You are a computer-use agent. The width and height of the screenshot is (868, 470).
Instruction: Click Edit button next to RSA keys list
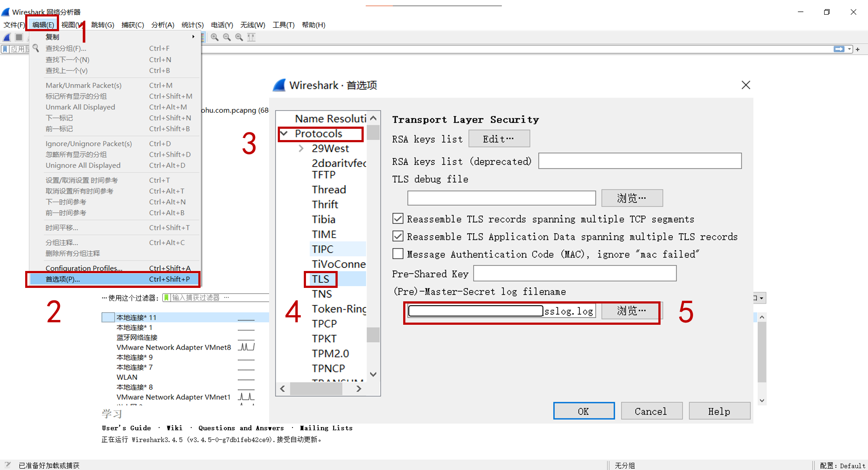click(499, 139)
